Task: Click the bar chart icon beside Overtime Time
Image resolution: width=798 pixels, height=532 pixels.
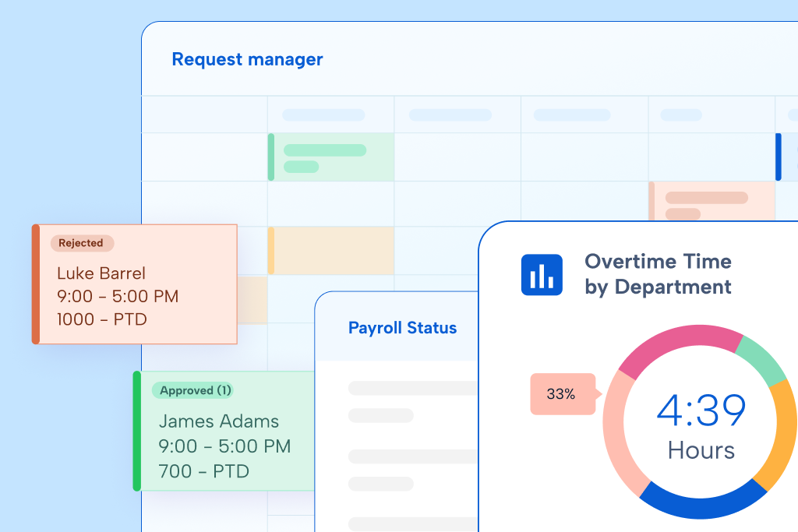Action: coord(542,275)
